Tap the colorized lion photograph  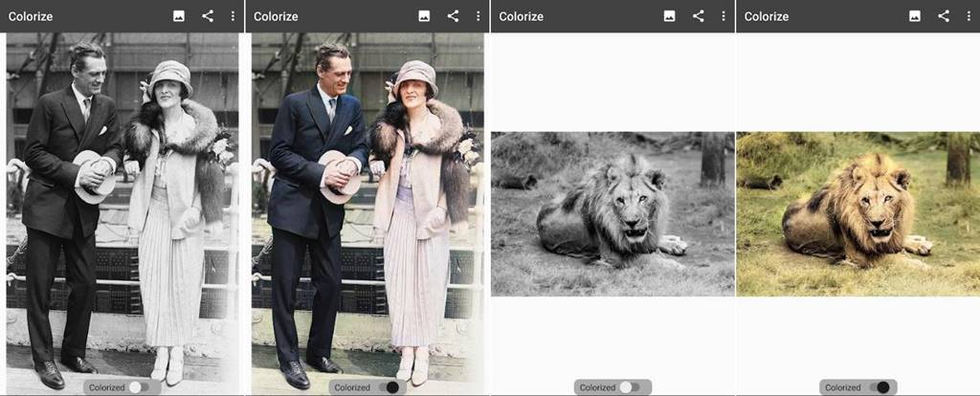(858, 213)
